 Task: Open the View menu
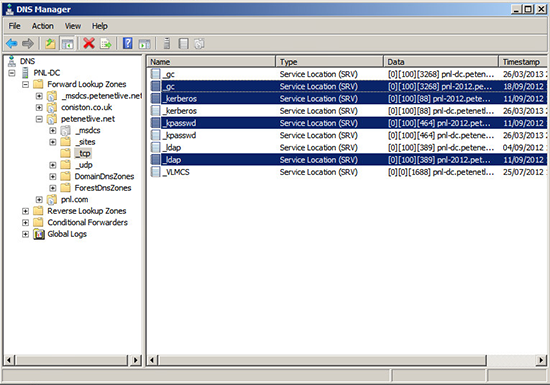click(x=73, y=26)
